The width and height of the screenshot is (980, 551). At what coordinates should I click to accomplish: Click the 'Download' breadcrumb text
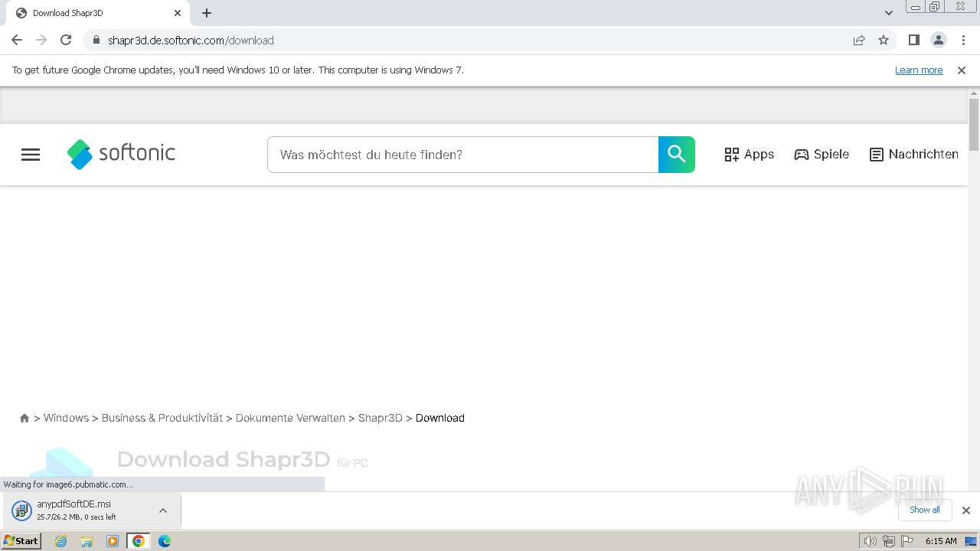coord(440,418)
